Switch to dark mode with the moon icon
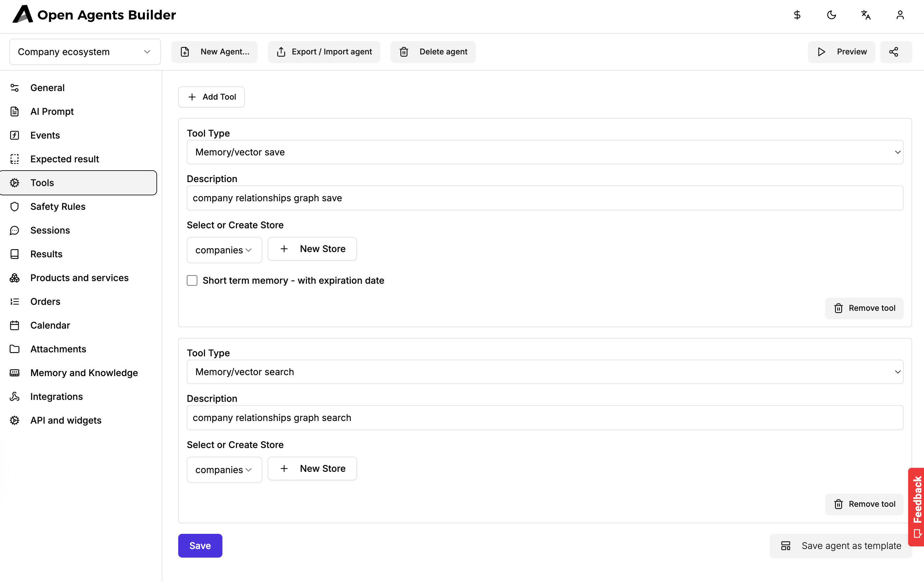924x582 pixels. point(831,15)
